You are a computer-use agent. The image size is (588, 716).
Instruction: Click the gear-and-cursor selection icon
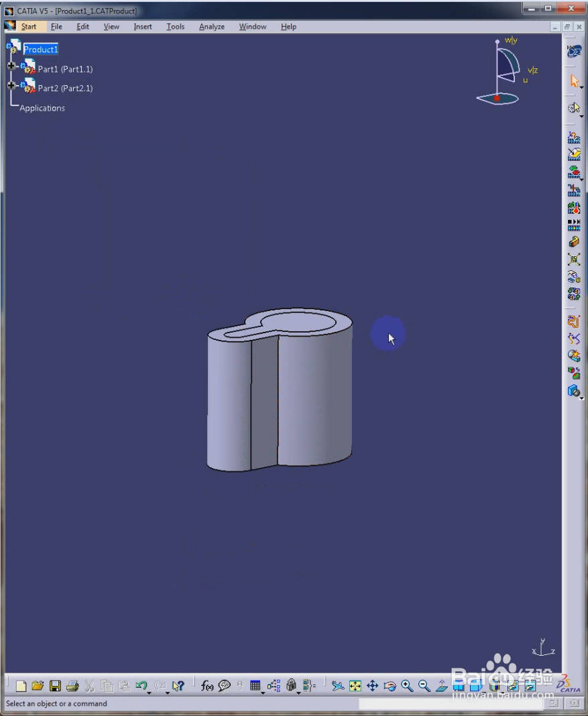(x=574, y=108)
